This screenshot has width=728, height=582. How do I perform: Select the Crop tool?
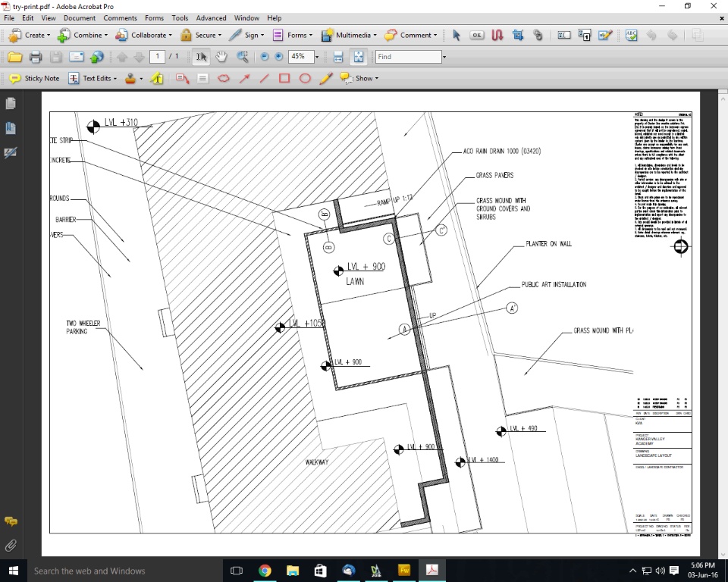518,36
